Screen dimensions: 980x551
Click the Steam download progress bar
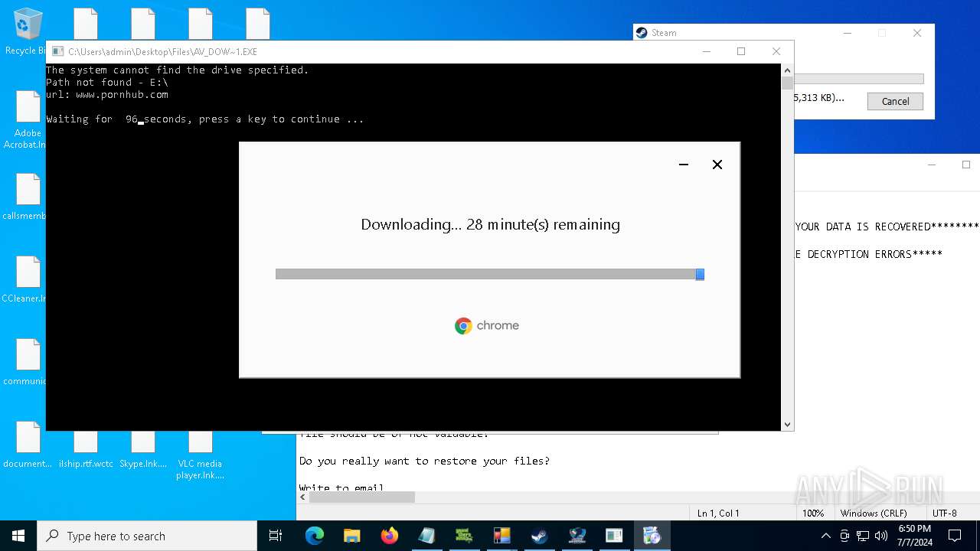pyautogui.click(x=859, y=79)
